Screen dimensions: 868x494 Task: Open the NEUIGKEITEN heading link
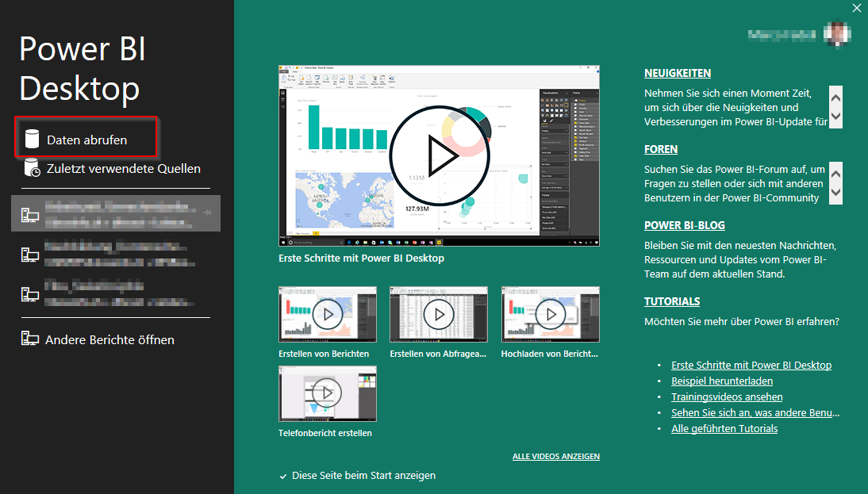pyautogui.click(x=677, y=73)
